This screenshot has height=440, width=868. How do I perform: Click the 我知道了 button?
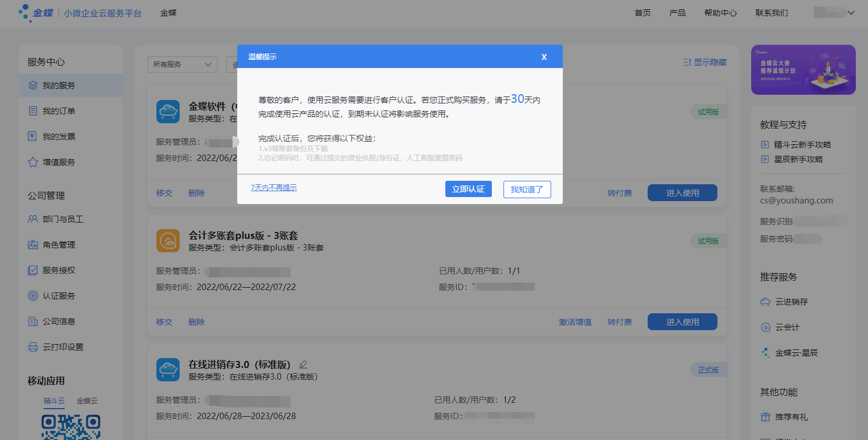pos(527,189)
